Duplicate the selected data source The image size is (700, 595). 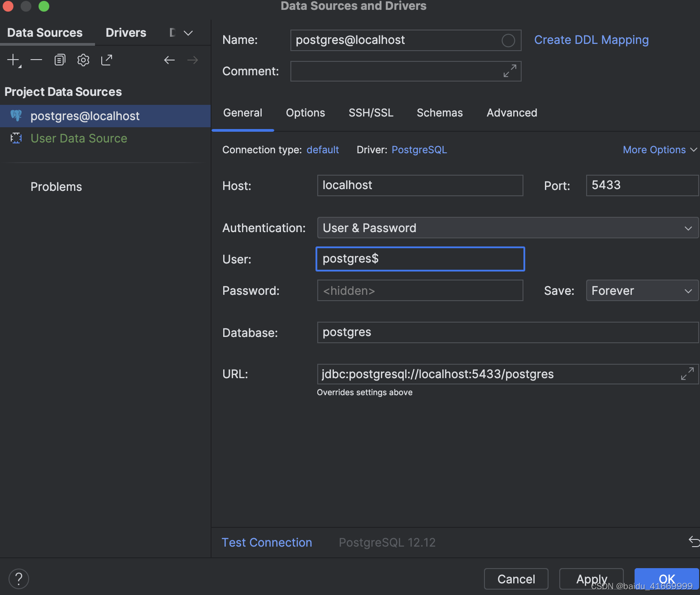click(60, 60)
